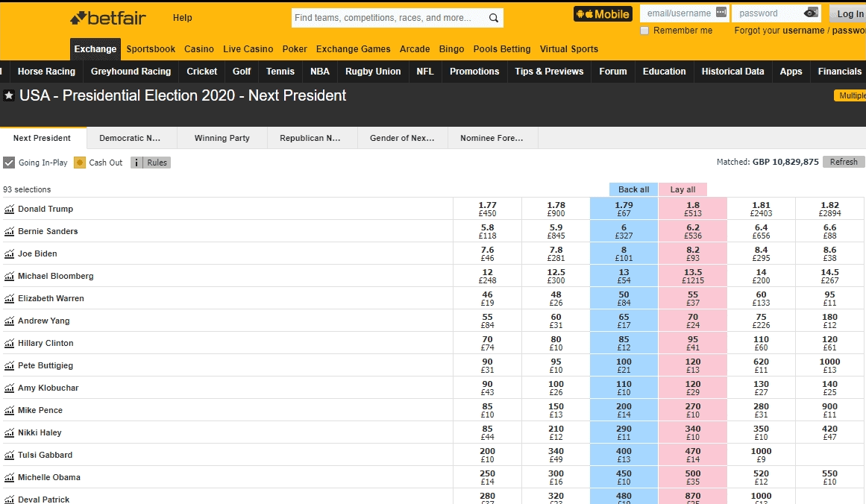Click the market info icon beside Rules
Viewport: 866px width, 504px height.
(137, 163)
